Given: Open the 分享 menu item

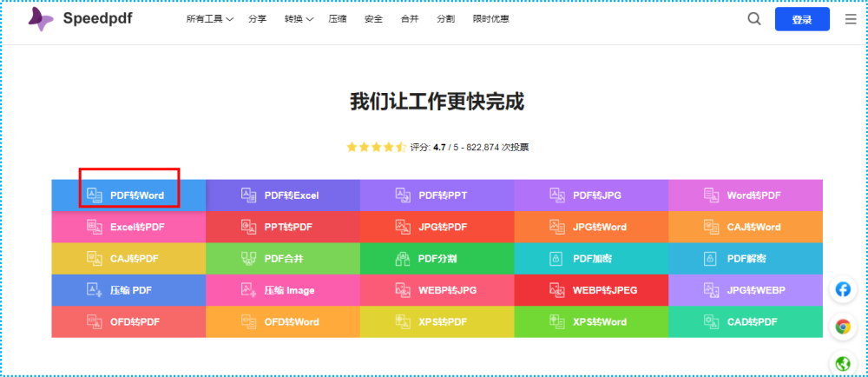Looking at the screenshot, I should 258,19.
